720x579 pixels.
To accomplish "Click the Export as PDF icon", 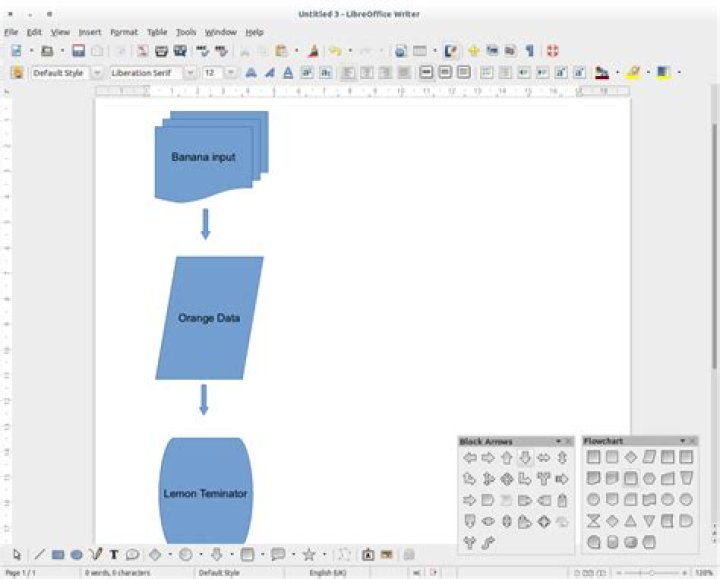I will point(142,51).
